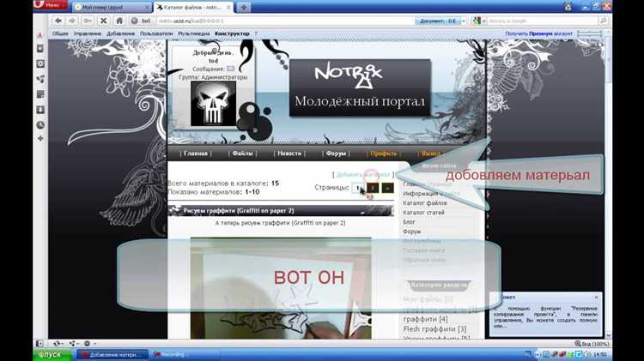The height and width of the screenshot is (361, 644).
Task: Close the Каталог файлов tab
Action: coord(228,8)
